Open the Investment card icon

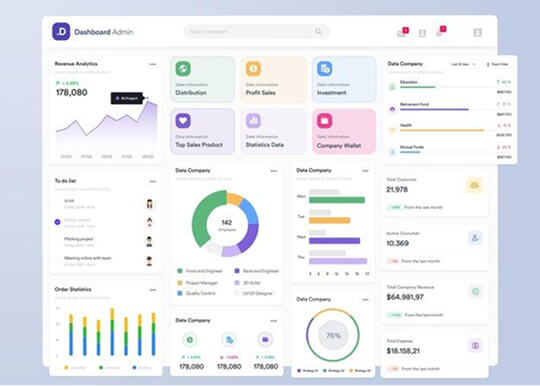pyautogui.click(x=324, y=69)
